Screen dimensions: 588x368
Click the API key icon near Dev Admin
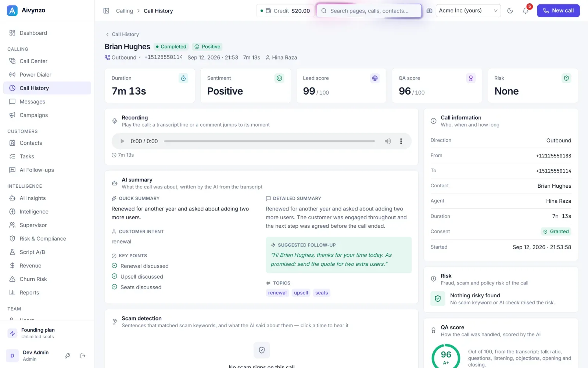click(x=67, y=356)
